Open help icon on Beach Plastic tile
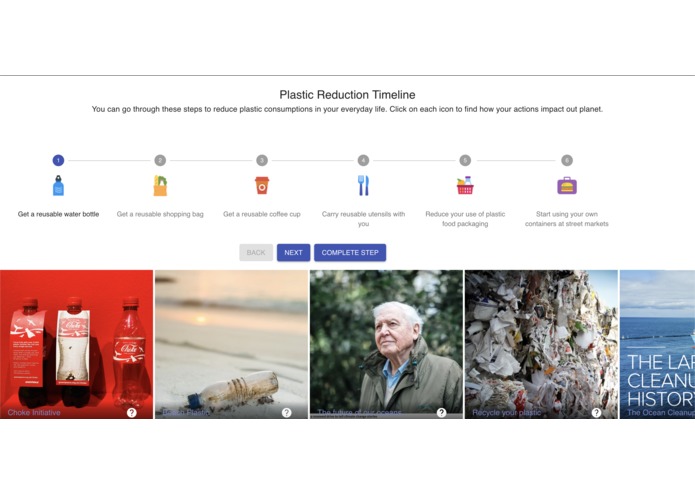This screenshot has height=494, width=695. 287,412
